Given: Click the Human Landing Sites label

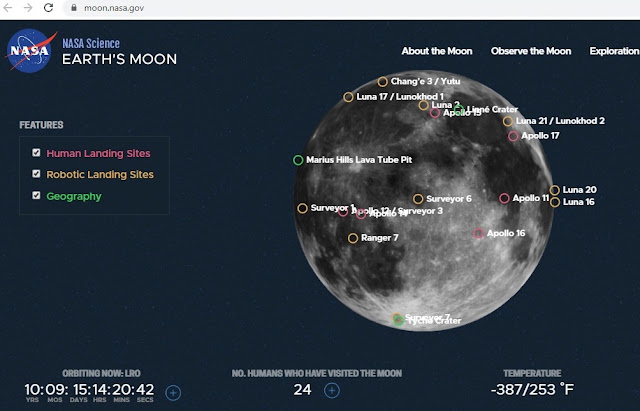Looking at the screenshot, I should 98,153.
